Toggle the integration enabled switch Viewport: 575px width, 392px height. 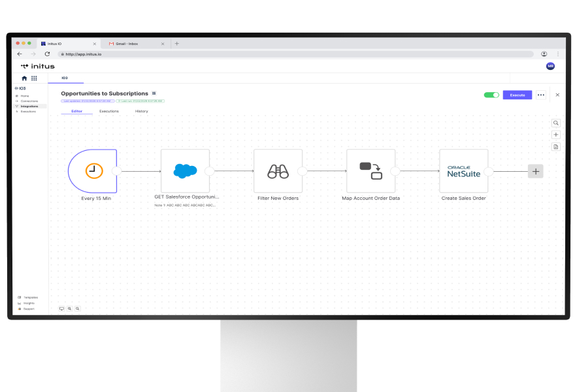[x=491, y=95]
